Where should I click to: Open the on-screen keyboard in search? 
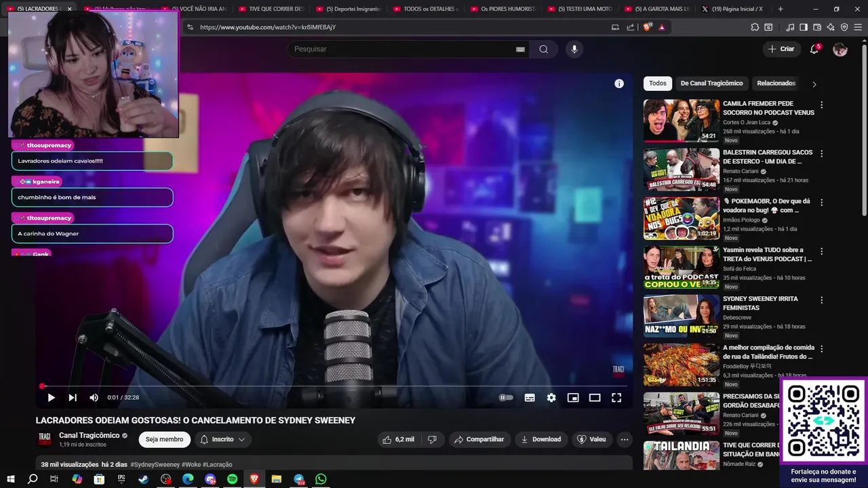(x=520, y=49)
